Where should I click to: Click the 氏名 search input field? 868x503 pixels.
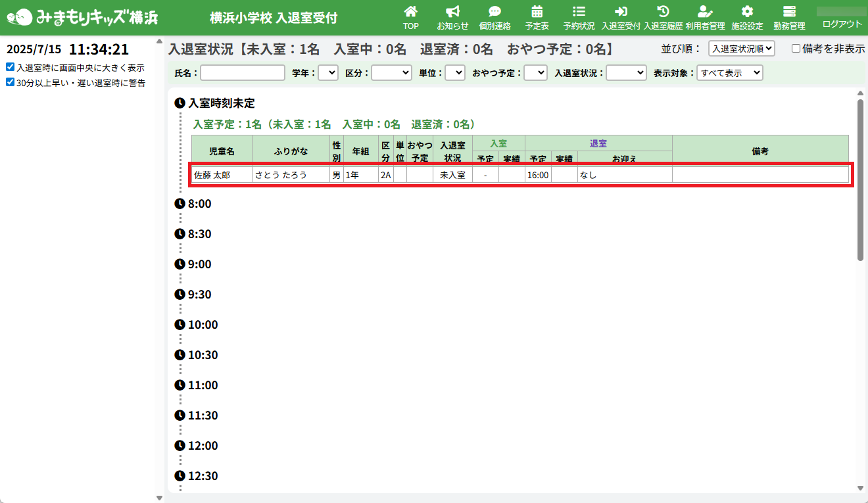tap(242, 73)
